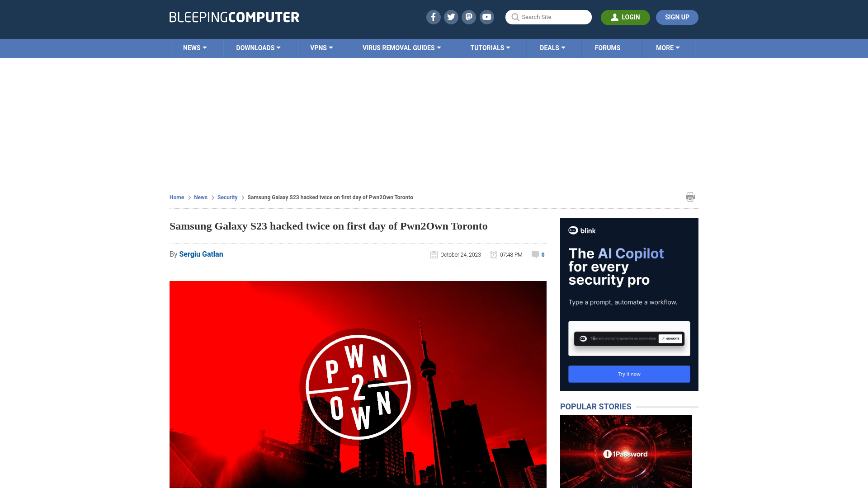Click the LOGIN button
Image resolution: width=868 pixels, height=488 pixels.
(625, 17)
